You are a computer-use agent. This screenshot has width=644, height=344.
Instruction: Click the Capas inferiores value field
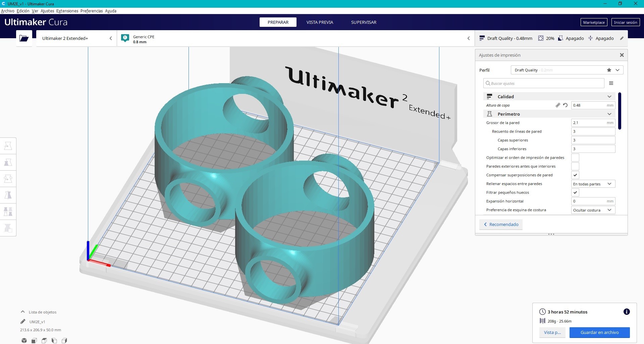tap(593, 149)
